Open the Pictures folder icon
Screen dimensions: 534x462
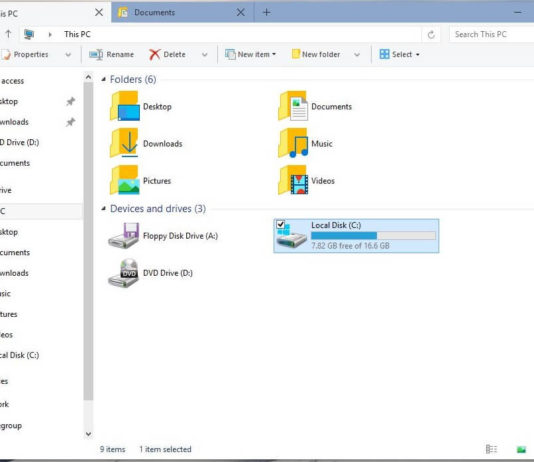125,180
